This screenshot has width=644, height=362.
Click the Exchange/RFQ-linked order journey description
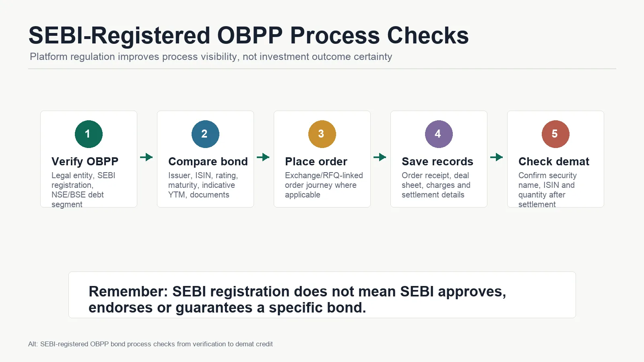[x=324, y=185]
